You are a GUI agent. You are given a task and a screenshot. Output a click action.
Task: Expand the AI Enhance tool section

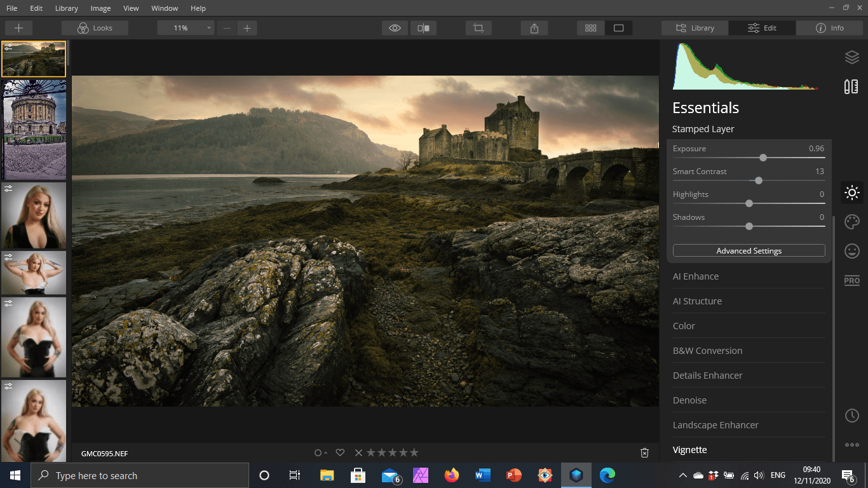[x=696, y=276]
